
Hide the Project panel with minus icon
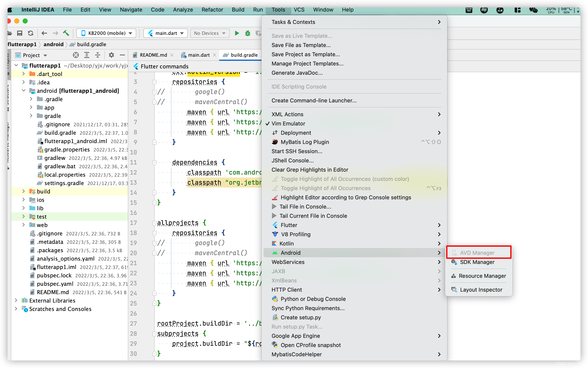coord(122,55)
